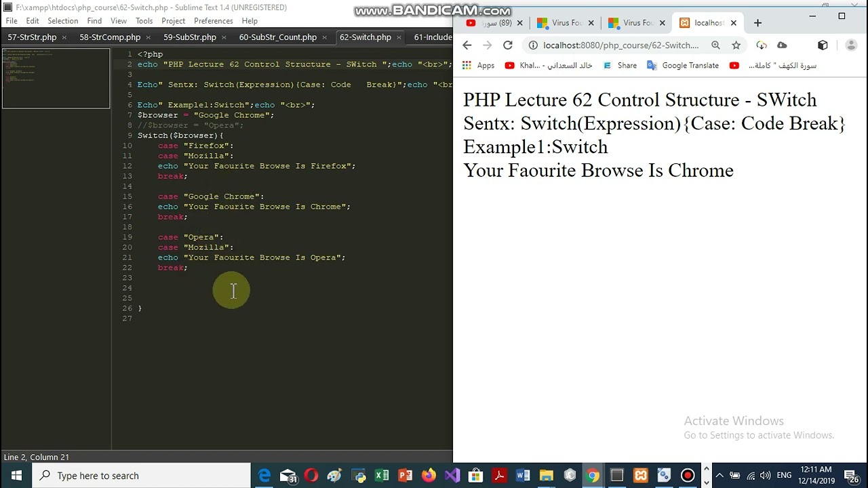This screenshot has width=868, height=488.
Task: Click the Sublime minimap preview
Action: pos(56,78)
